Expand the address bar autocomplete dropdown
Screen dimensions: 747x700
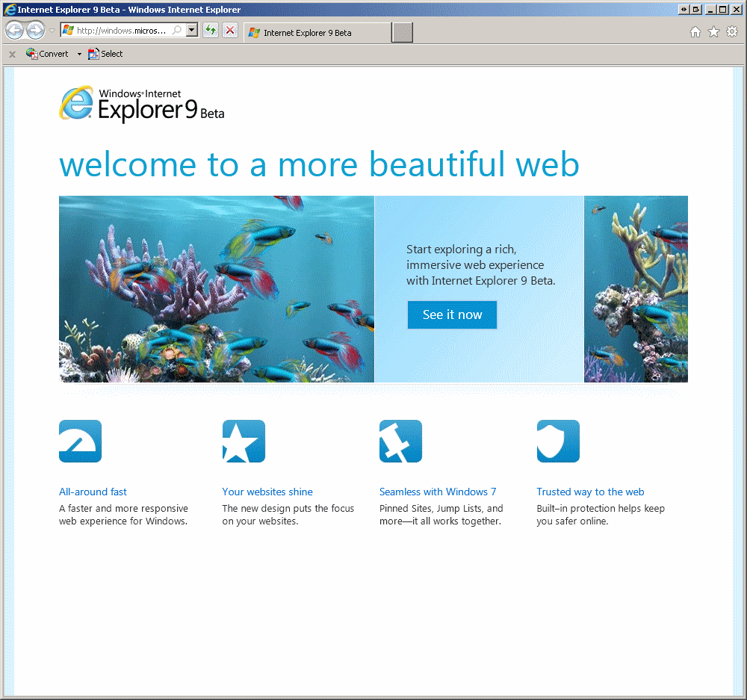192,31
